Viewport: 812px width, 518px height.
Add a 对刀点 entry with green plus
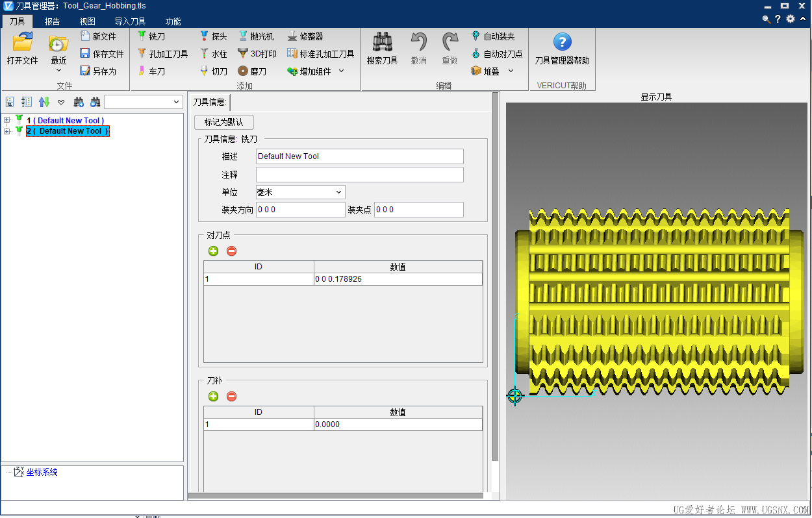point(213,251)
